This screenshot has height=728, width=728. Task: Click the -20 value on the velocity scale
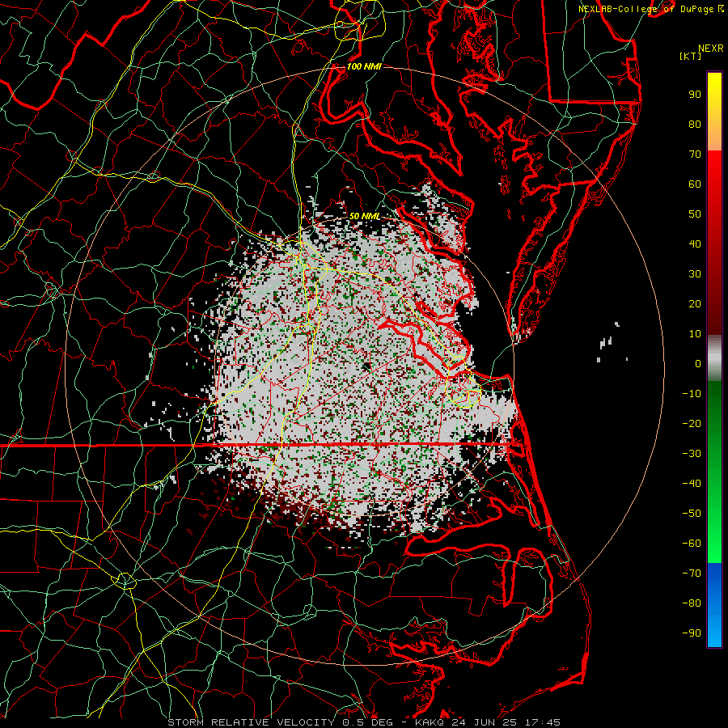(x=692, y=423)
